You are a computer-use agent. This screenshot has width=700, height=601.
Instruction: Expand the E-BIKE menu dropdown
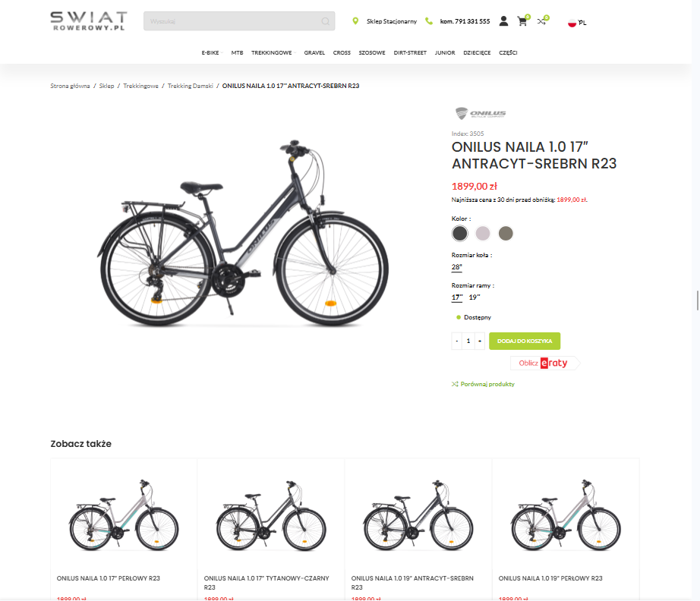(212, 52)
